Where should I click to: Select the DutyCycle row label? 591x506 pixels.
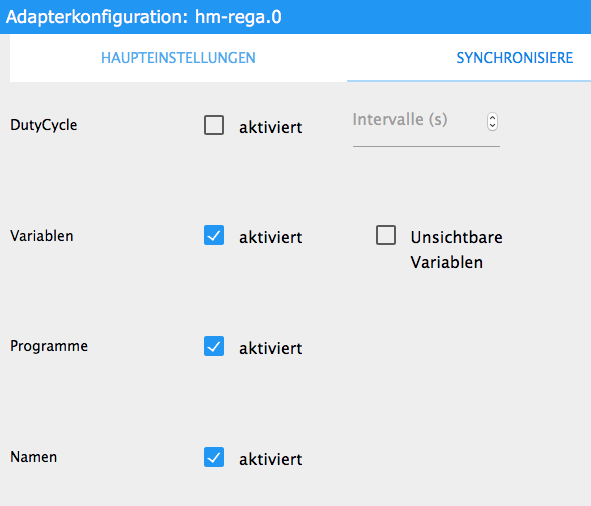click(44, 125)
